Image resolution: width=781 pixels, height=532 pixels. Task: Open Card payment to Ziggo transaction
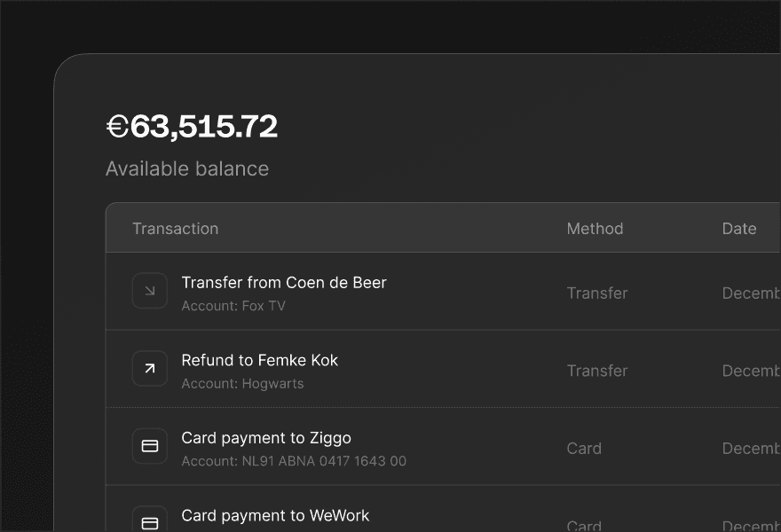tap(266, 438)
